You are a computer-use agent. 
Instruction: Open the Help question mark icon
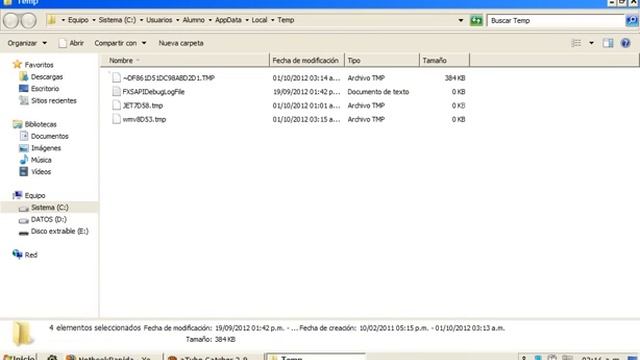(625, 43)
